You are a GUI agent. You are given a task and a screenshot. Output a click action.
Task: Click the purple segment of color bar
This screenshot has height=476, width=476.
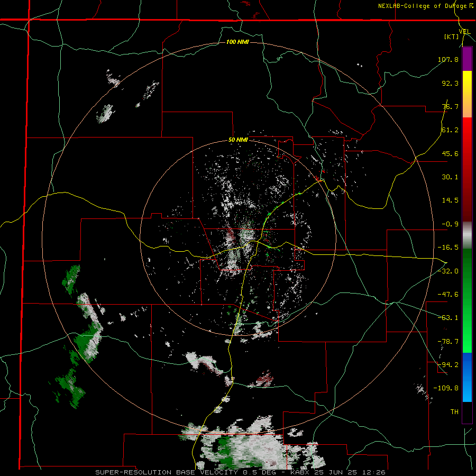pos(467,59)
